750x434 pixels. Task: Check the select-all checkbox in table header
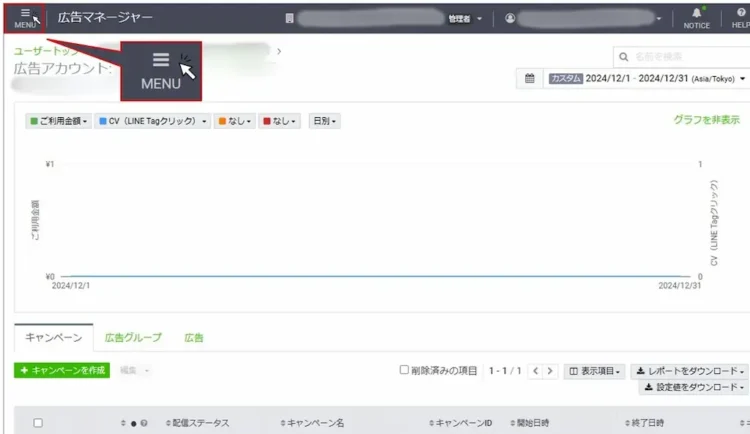(38, 423)
